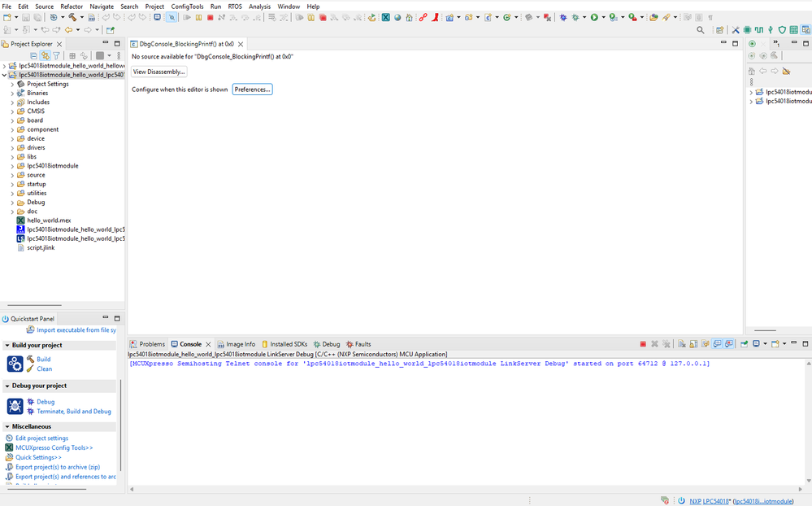Screen dimensions: 812x506
Task: Toggle Show Console When Standard Error Changes
Action: 729,344
